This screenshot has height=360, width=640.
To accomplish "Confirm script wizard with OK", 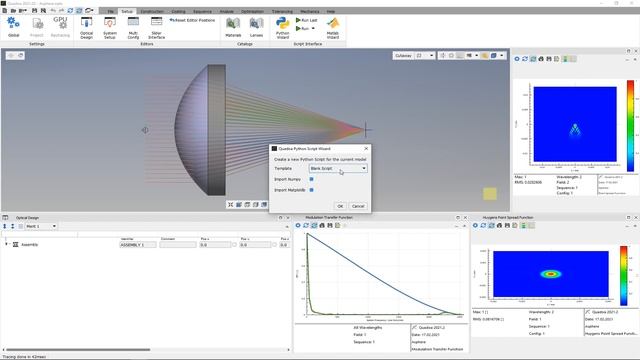I will pos(340,206).
